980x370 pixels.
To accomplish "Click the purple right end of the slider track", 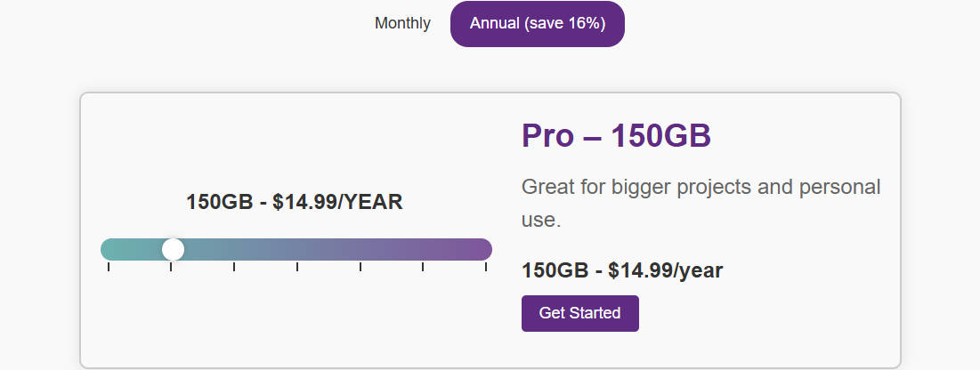I will tap(483, 249).
